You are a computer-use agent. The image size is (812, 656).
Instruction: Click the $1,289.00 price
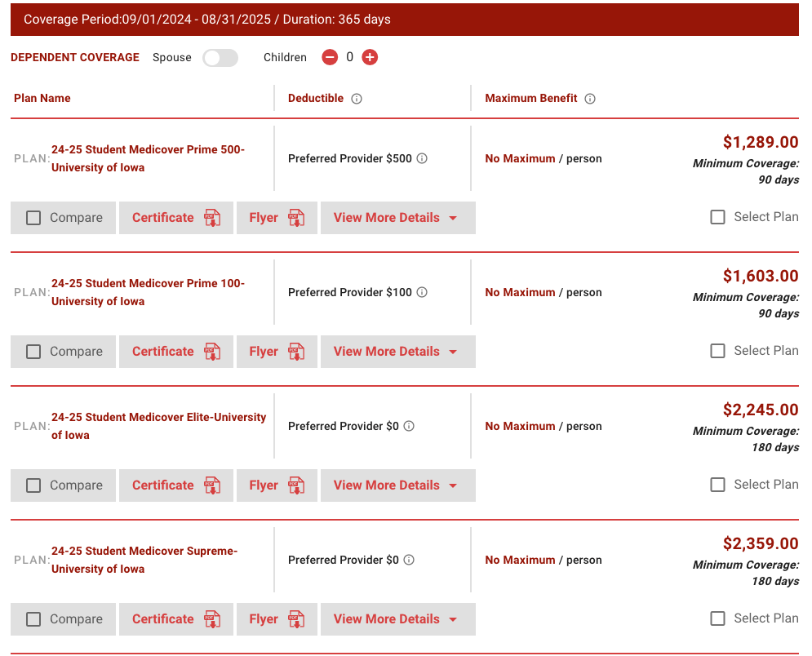tap(761, 142)
